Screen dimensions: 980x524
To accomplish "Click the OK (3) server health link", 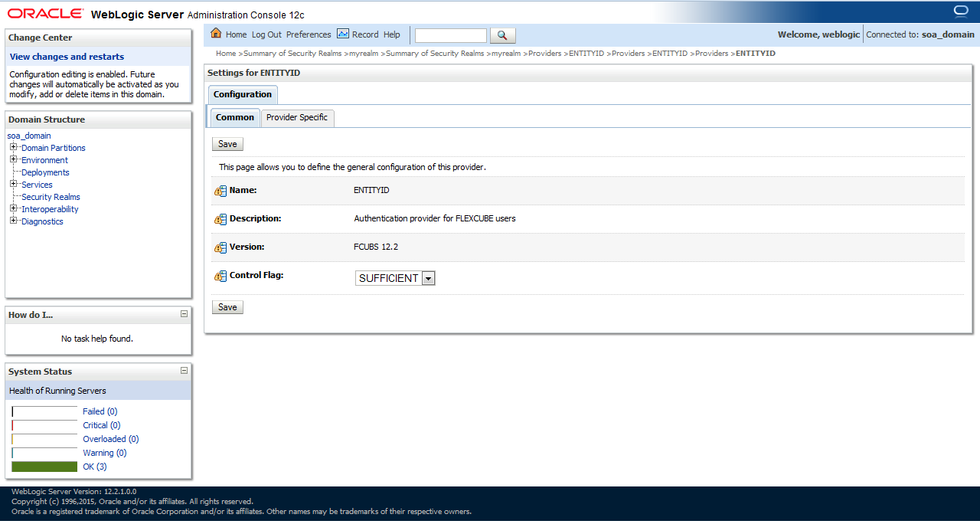I will click(x=95, y=467).
